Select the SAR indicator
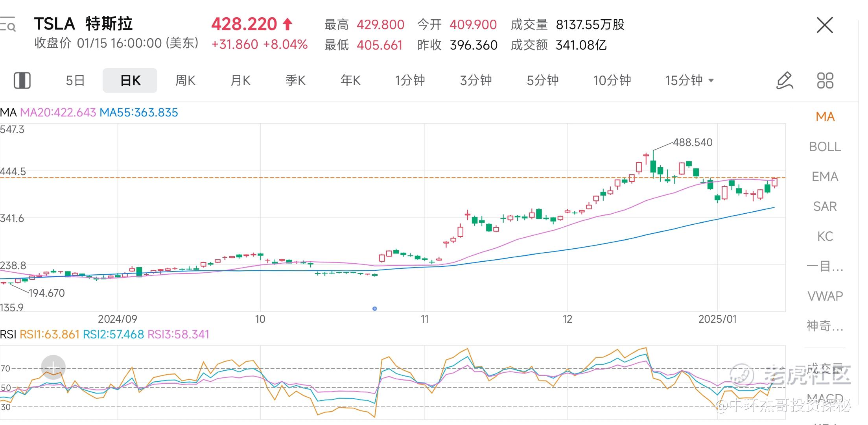Viewport: 868px width, 425px height. click(x=825, y=206)
